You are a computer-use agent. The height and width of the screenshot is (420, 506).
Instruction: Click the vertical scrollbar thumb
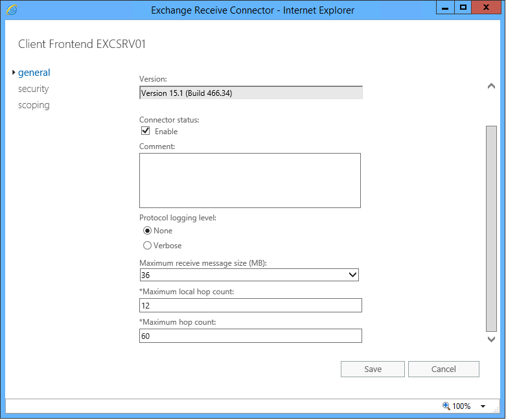tap(491, 229)
